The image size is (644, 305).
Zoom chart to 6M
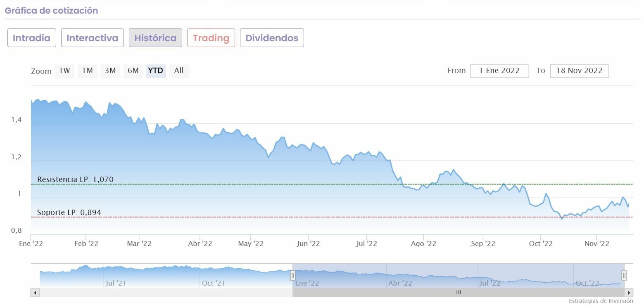tap(133, 71)
